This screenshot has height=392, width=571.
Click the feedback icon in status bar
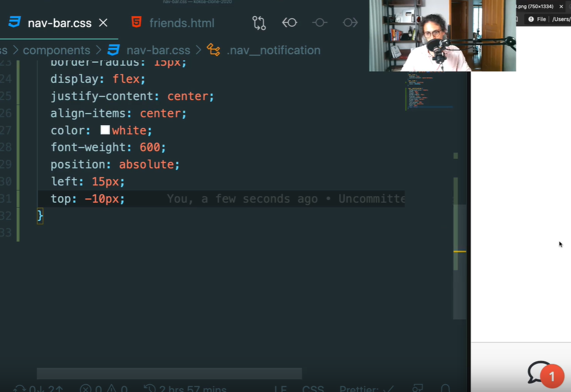[x=418, y=388]
